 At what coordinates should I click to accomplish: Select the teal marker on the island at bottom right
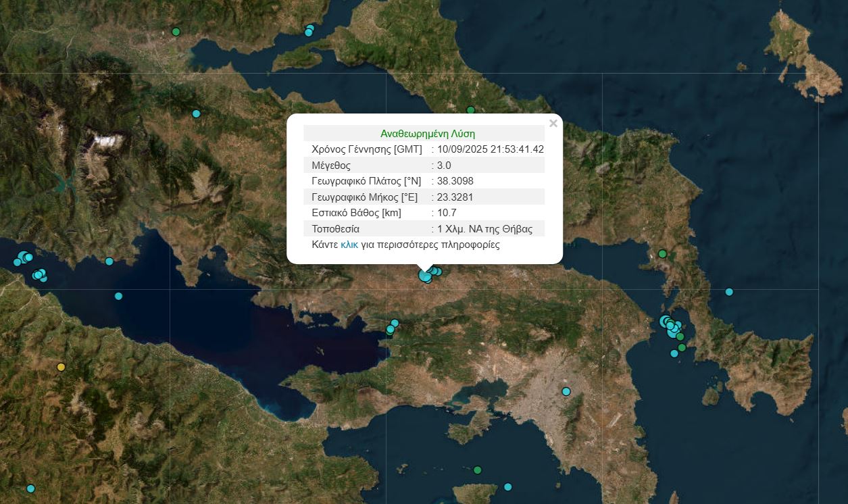coord(507,486)
